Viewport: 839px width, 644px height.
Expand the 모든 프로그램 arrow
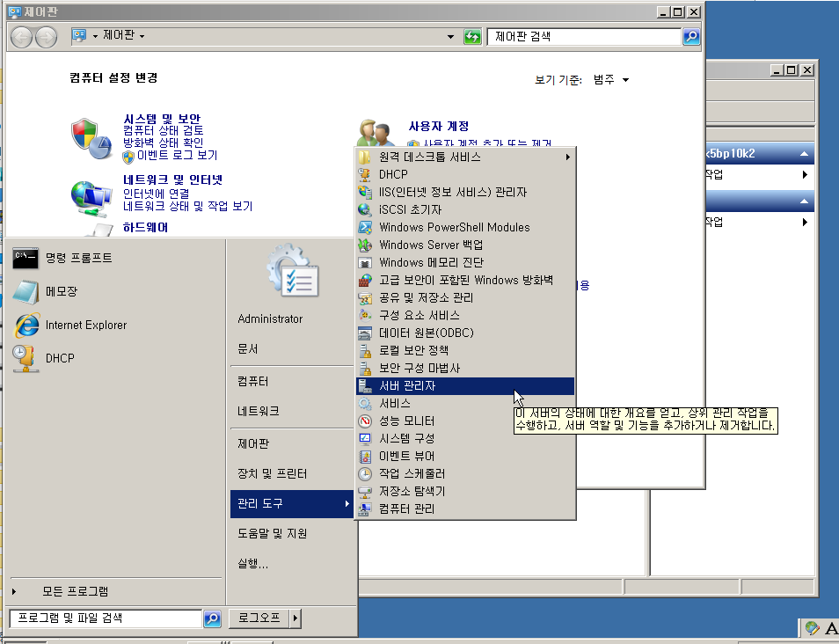point(14,591)
